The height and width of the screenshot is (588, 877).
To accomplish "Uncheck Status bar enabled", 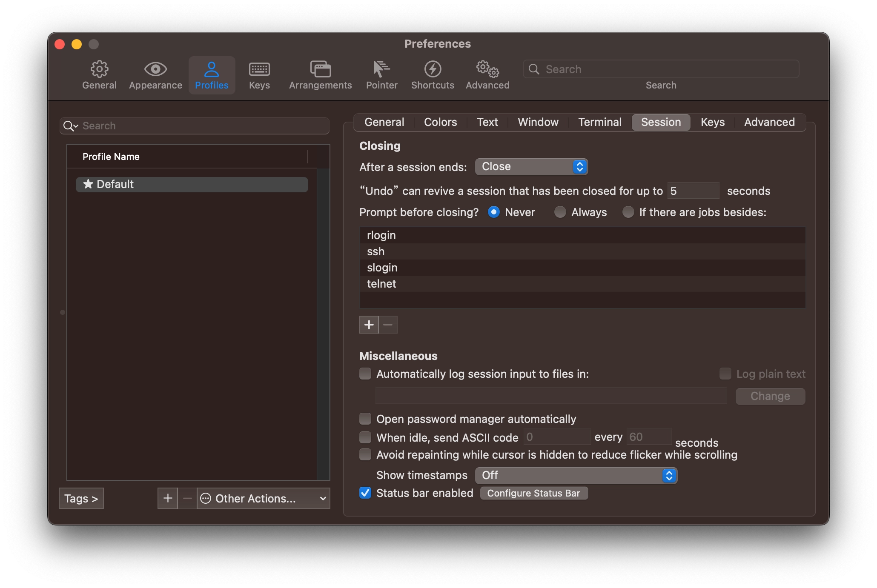I will 365,493.
